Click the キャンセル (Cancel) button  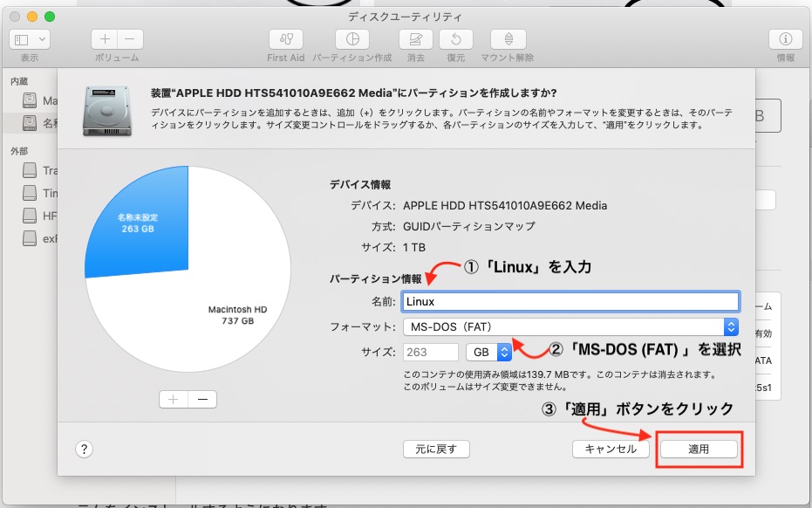611,449
